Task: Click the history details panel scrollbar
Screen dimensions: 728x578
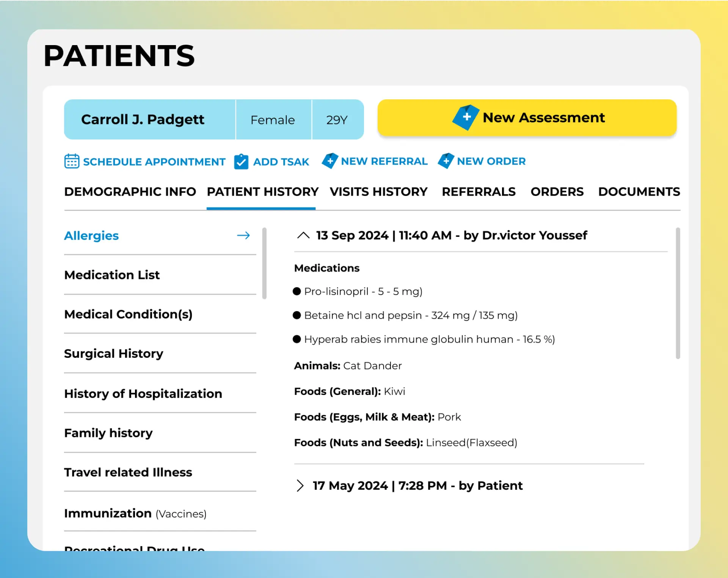Action: tap(678, 293)
